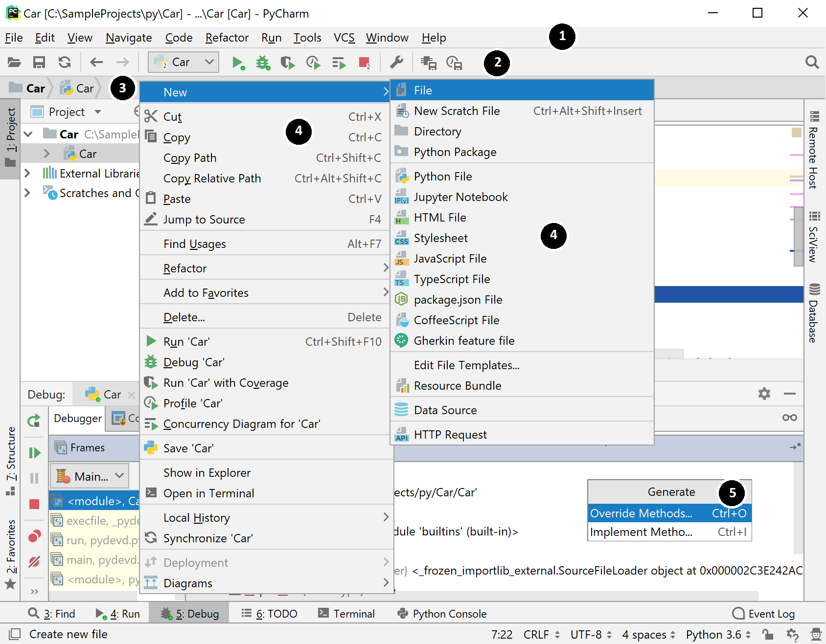Image resolution: width=826 pixels, height=644 pixels.
Task: Open the Refactor menu in the menu bar
Action: pyautogui.click(x=227, y=38)
